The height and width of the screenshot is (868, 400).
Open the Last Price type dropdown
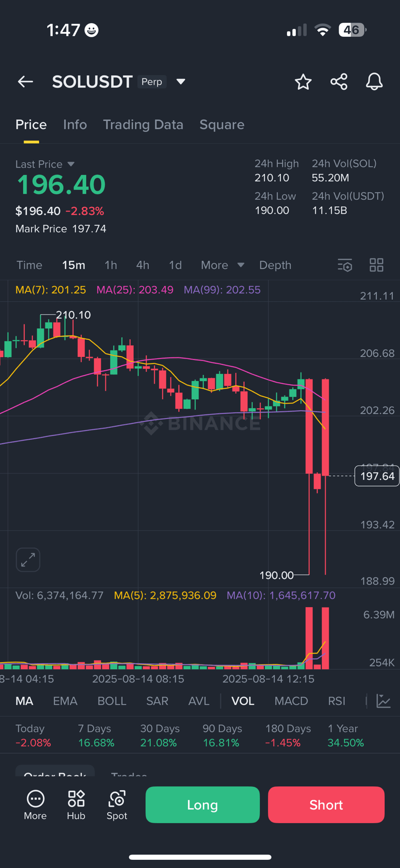[71, 164]
